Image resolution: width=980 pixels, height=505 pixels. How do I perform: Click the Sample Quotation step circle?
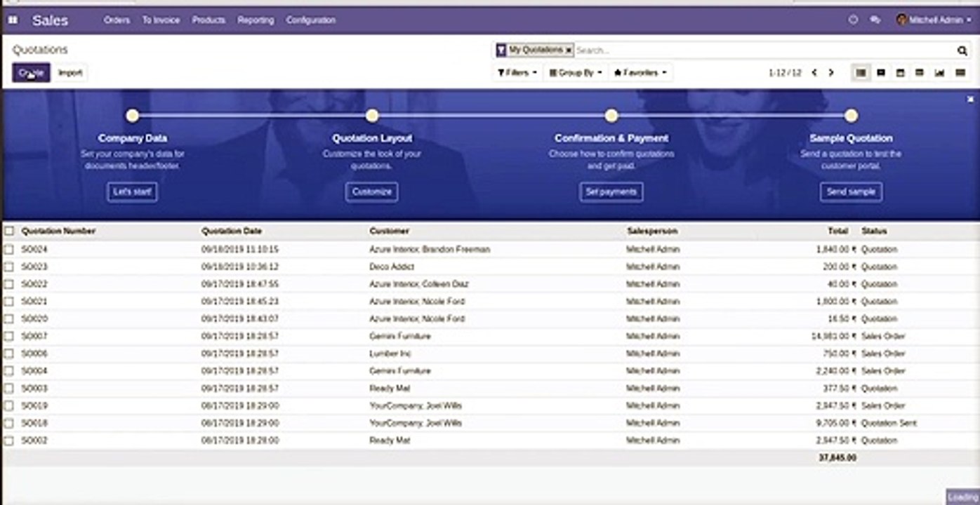click(851, 116)
